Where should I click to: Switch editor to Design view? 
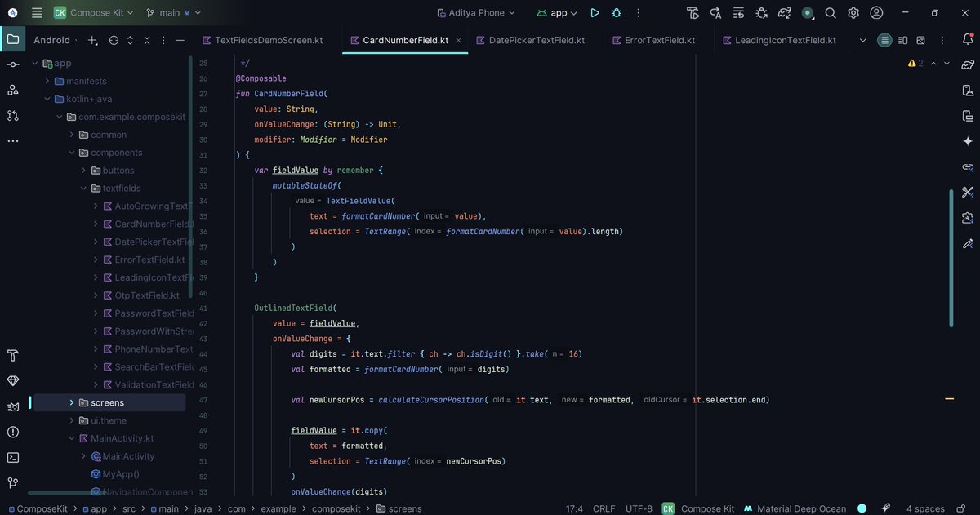[920, 40]
